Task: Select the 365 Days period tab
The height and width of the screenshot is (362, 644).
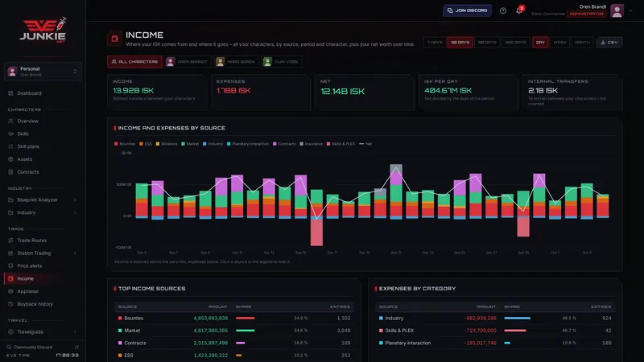Action: [515, 43]
